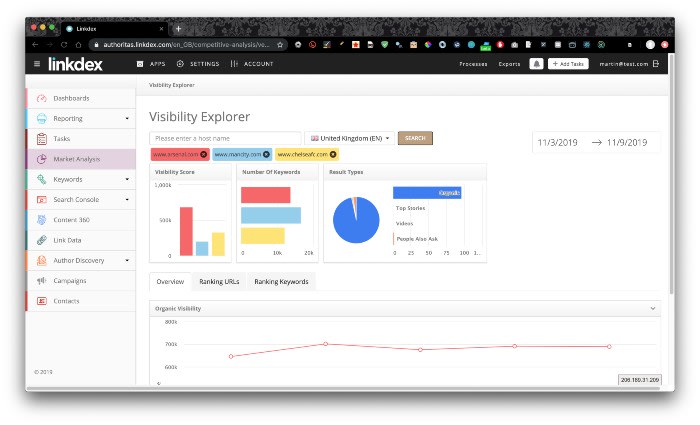The height and width of the screenshot is (425, 700).
Task: Open the Processes link
Action: pos(473,64)
